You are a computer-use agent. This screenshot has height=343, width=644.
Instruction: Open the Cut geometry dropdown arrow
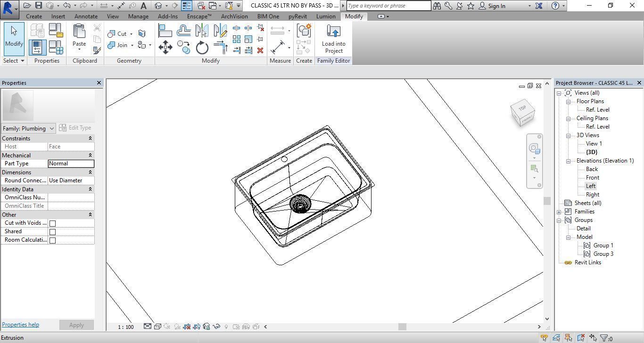(132, 34)
